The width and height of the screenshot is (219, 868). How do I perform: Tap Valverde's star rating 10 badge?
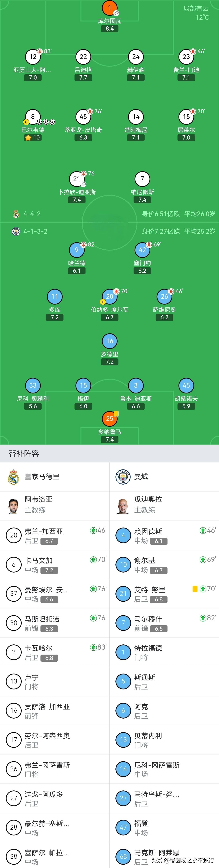point(33,138)
